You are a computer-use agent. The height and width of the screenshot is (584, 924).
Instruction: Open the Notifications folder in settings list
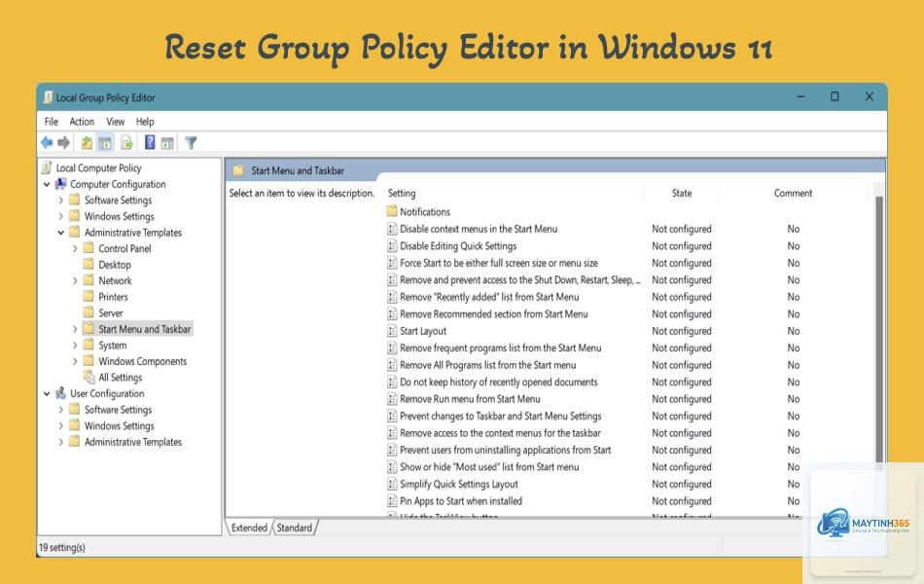coord(425,212)
